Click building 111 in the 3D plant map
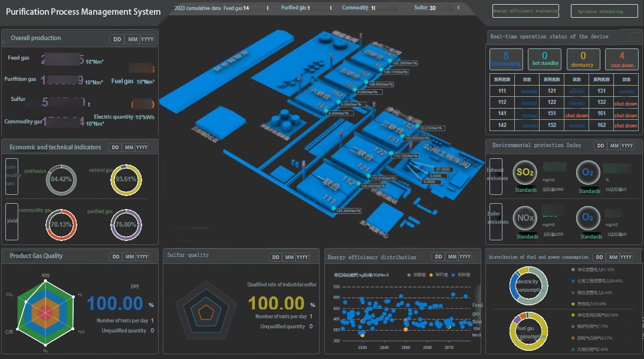The height and width of the screenshot is (359, 644). coord(325,194)
